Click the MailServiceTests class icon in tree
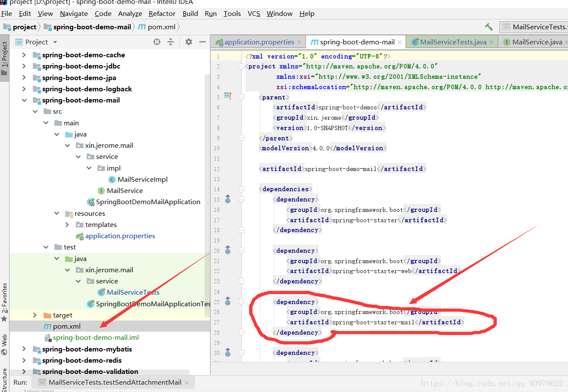 [x=102, y=292]
